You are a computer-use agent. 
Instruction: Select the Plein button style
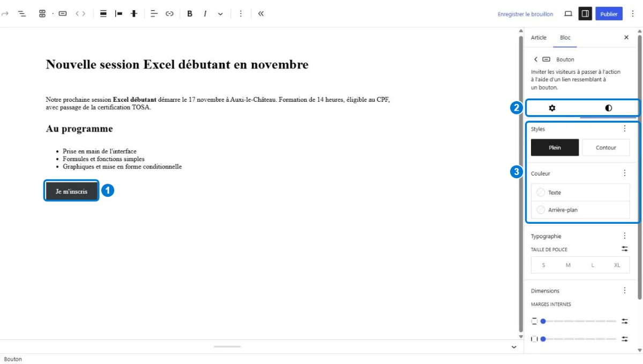click(555, 148)
